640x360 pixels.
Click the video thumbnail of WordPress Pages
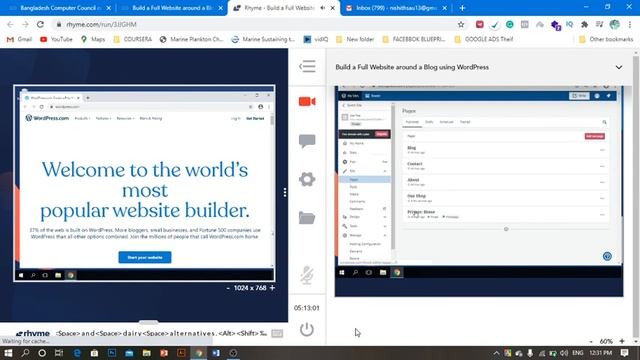point(479,191)
